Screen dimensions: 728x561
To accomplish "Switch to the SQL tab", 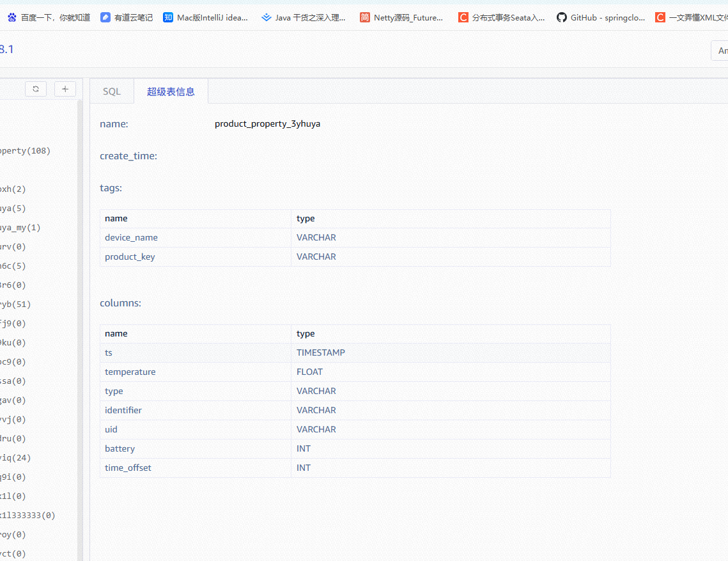I will 112,91.
